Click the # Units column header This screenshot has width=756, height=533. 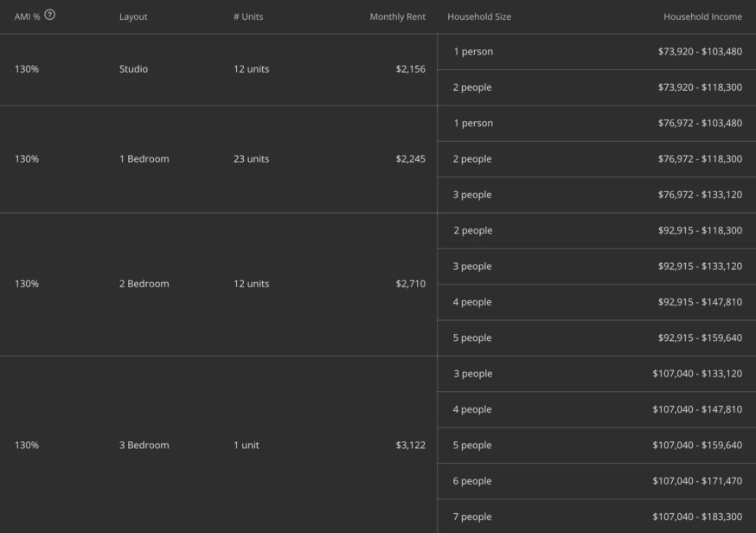tap(248, 16)
